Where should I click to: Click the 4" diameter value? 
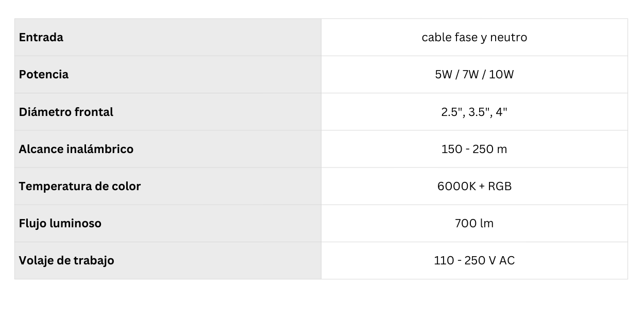point(502,112)
